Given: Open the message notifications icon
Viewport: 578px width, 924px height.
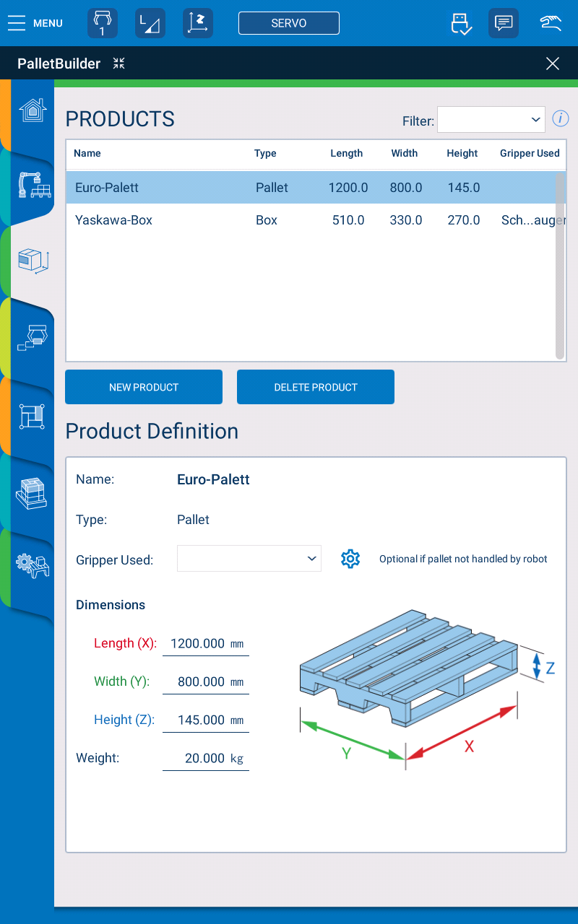Looking at the screenshot, I should pyautogui.click(x=504, y=23).
